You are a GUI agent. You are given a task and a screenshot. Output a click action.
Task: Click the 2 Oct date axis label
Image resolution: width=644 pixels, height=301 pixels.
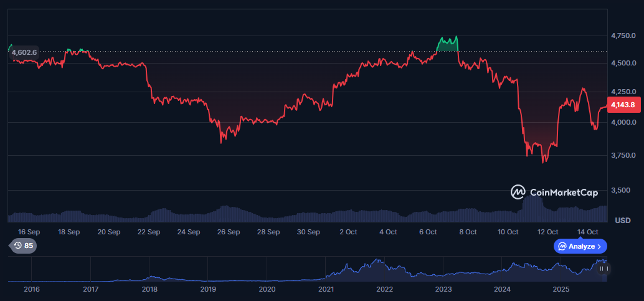(348, 232)
